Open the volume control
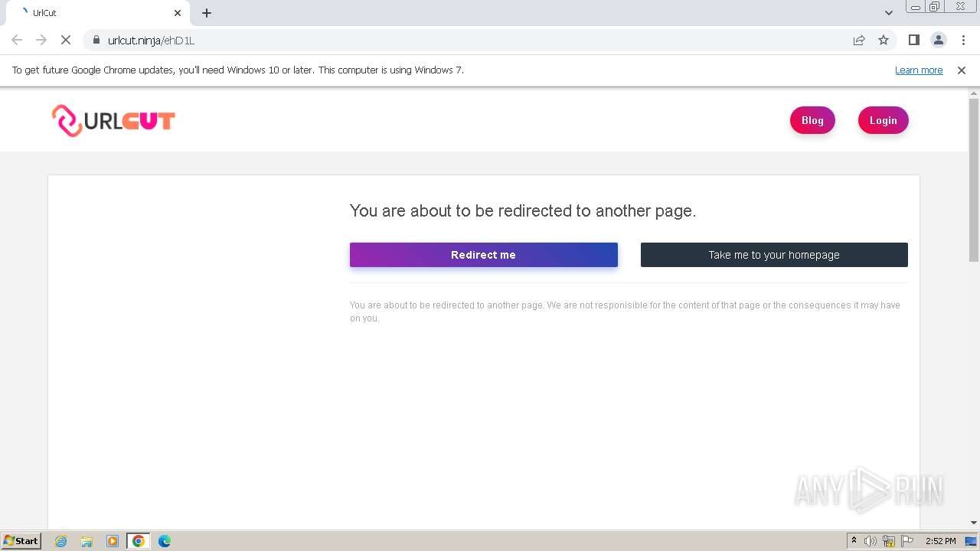The height and width of the screenshot is (551, 980). [871, 541]
